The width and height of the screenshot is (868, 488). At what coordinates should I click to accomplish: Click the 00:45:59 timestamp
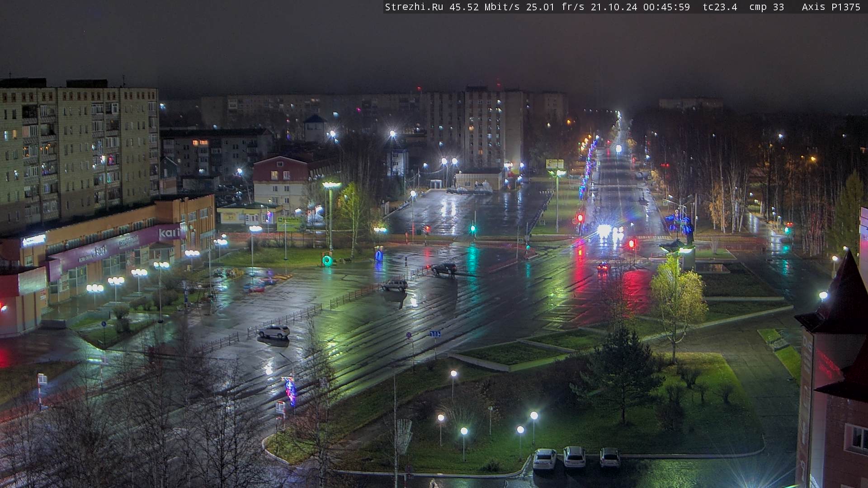click(x=667, y=7)
